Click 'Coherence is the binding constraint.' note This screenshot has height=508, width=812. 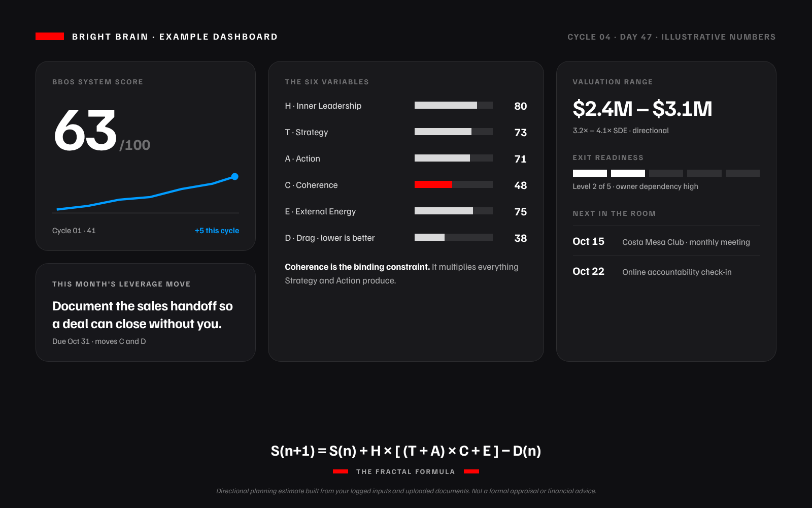(357, 267)
